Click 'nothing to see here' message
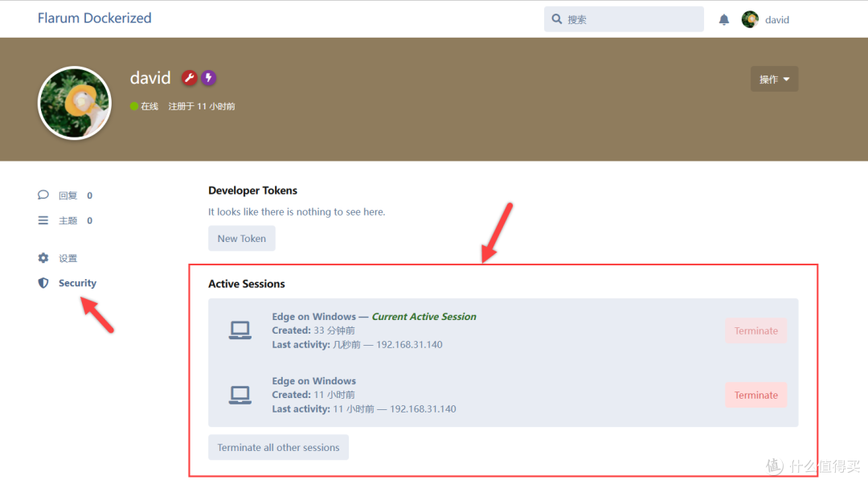Viewport: 868px width, 484px height. click(297, 211)
